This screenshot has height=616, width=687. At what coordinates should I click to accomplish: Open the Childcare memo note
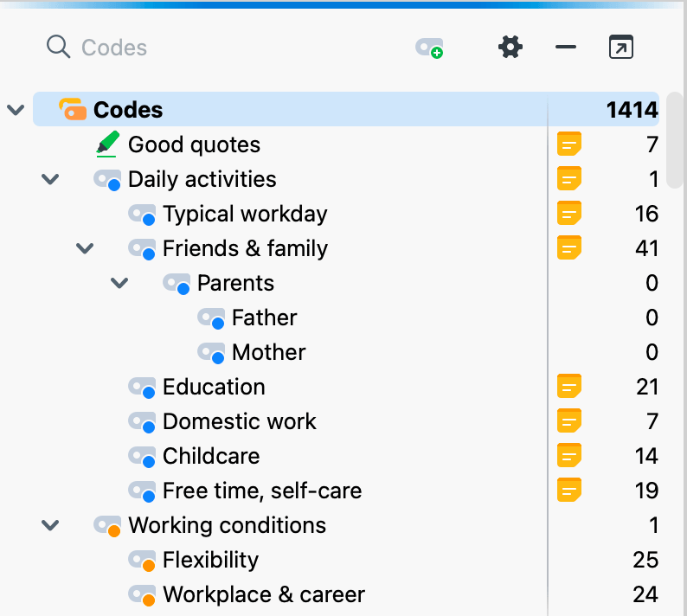[569, 455]
